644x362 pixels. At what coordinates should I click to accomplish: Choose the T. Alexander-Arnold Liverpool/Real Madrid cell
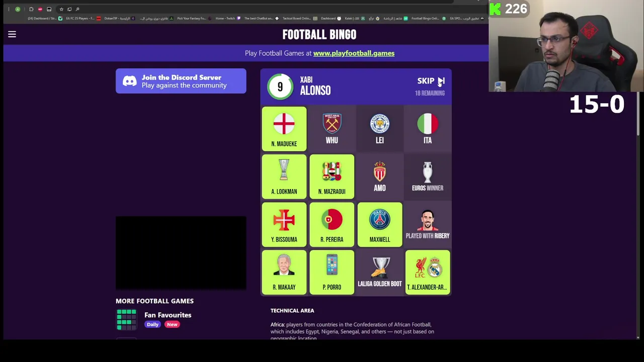click(x=427, y=272)
